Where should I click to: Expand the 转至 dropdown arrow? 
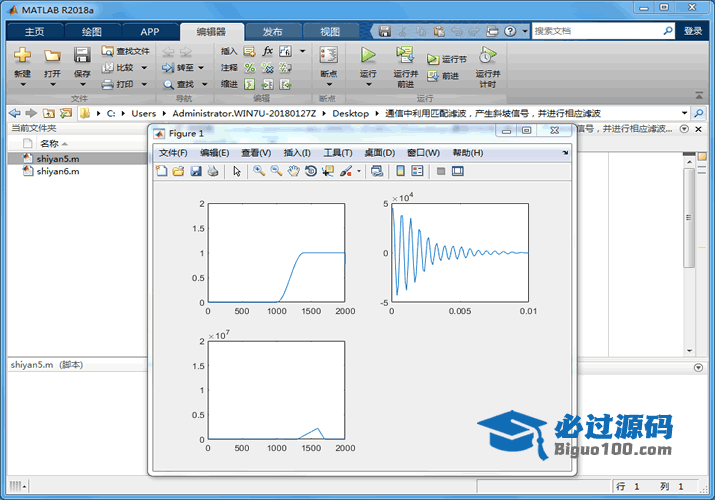pyautogui.click(x=201, y=68)
